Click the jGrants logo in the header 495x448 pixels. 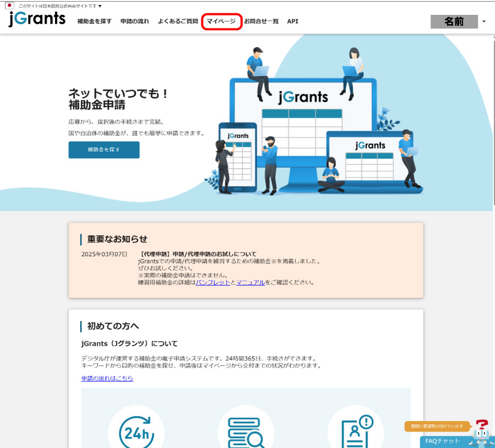click(x=37, y=19)
